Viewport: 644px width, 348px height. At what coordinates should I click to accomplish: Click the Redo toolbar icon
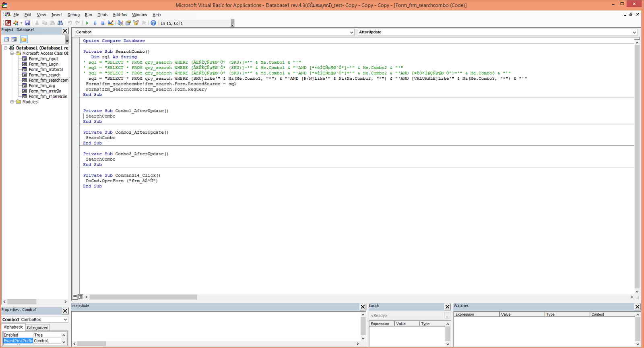coord(77,23)
